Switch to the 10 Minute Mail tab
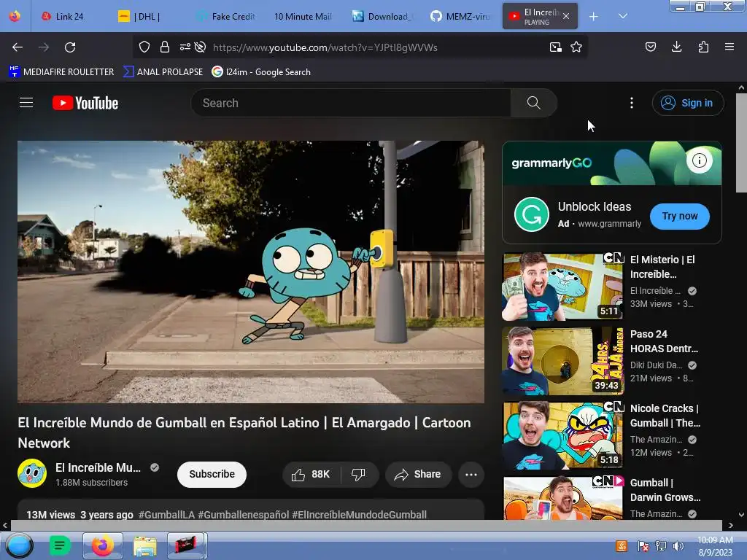The height and width of the screenshot is (560, 747). tap(303, 17)
